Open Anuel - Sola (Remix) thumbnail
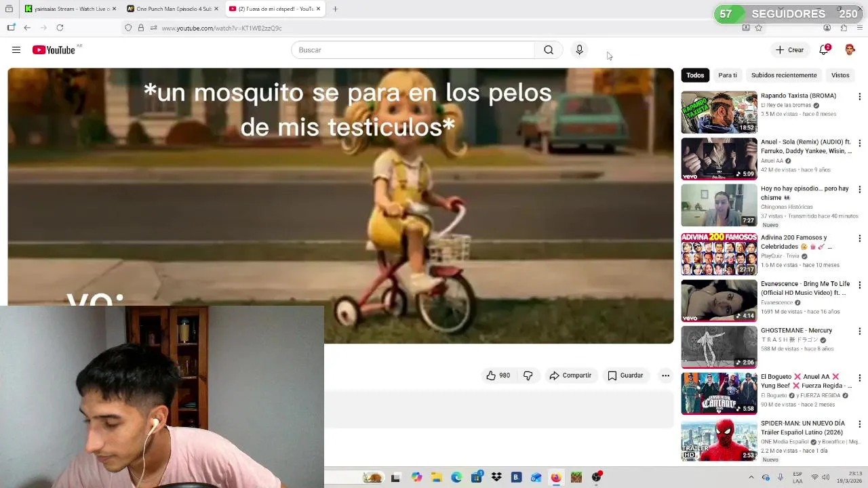 [719, 159]
